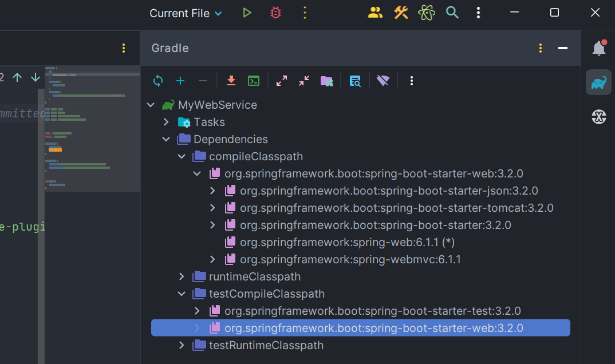Image resolution: width=615 pixels, height=364 pixels.
Task: Jump to the previous highlighted problem arrow
Action: (x=17, y=77)
